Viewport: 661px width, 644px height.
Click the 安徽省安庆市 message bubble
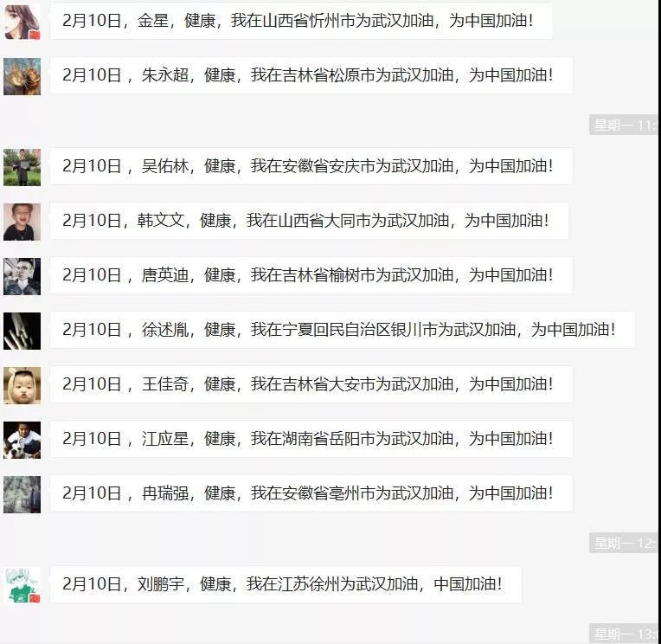311,166
